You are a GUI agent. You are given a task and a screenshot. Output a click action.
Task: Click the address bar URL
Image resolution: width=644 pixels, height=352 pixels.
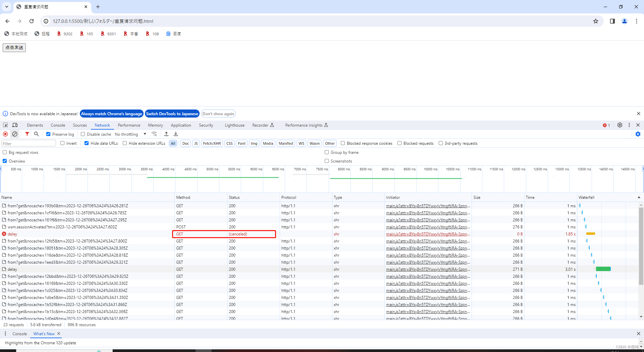tap(103, 21)
